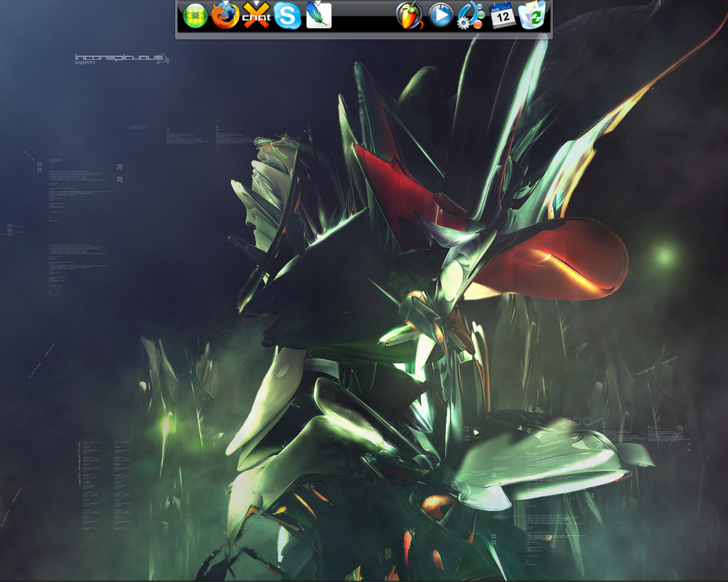Viewport: 728px width, 582px height.
Task: Open the blue play-button media player
Action: coord(440,16)
